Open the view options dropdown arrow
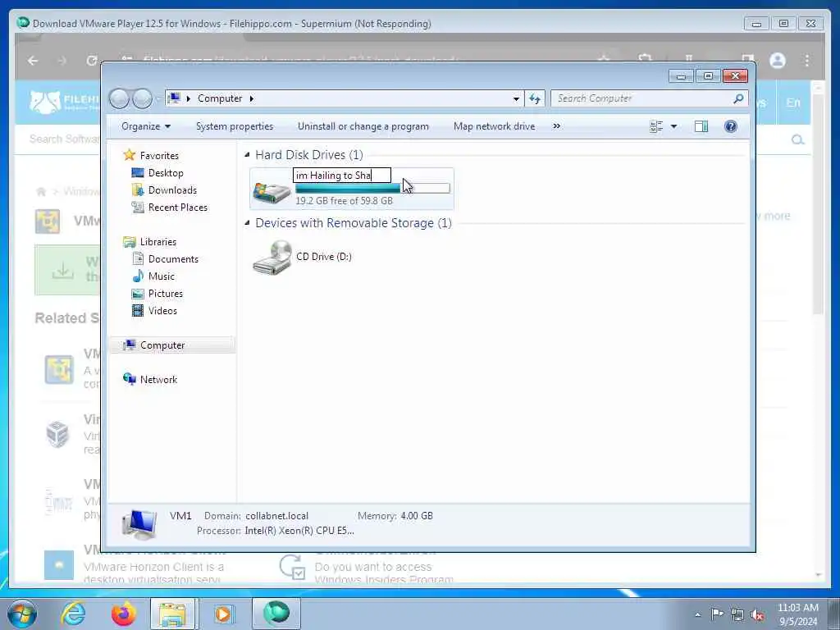Screen dimensions: 840x630 [673, 126]
